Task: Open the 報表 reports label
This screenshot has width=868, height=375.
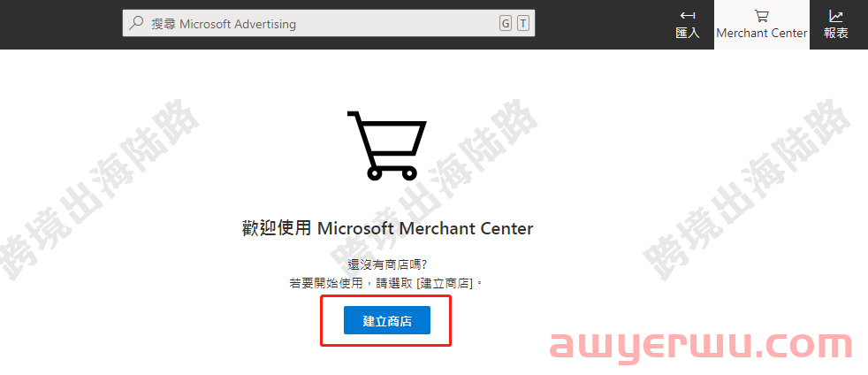Action: (x=836, y=34)
